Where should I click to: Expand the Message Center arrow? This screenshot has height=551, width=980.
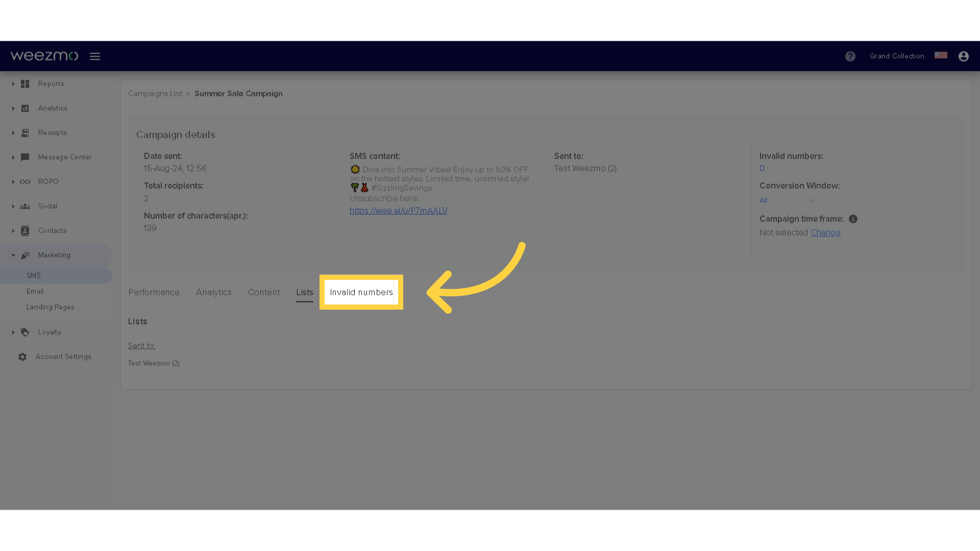tap(13, 157)
